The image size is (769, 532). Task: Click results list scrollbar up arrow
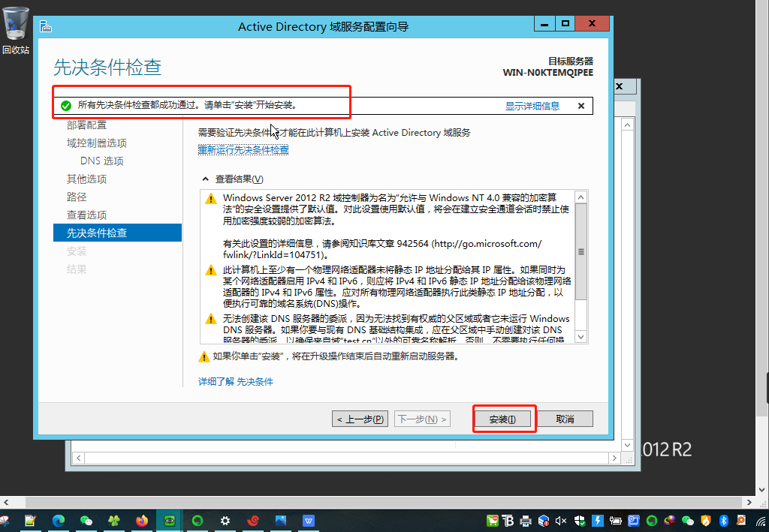click(581, 197)
